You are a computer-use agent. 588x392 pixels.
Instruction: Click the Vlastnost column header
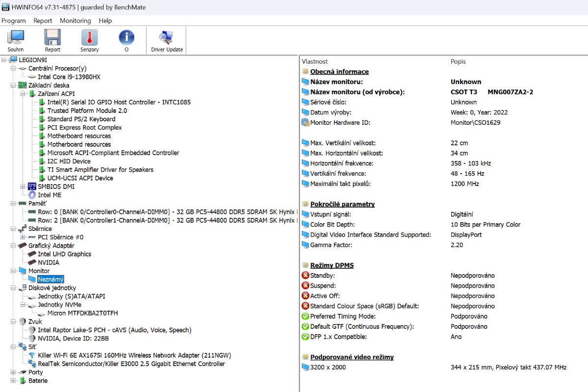[x=315, y=62]
